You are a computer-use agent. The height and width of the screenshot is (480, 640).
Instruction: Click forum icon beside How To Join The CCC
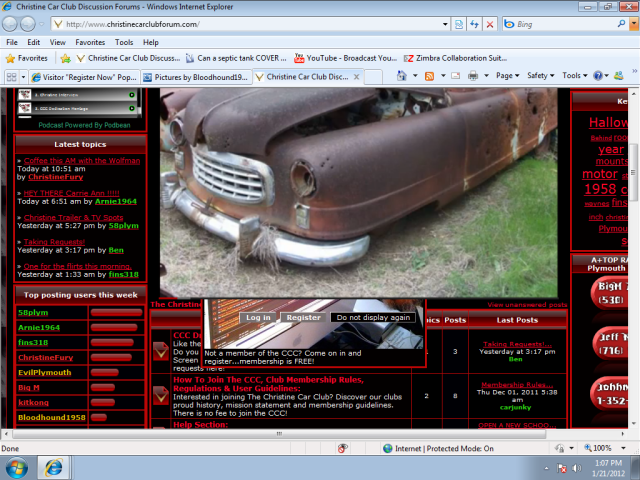click(161, 395)
